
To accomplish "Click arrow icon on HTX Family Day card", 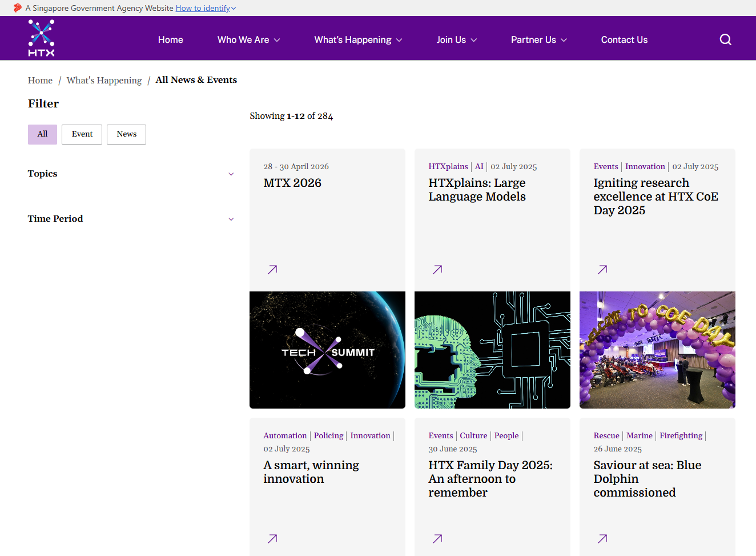I will [x=437, y=538].
